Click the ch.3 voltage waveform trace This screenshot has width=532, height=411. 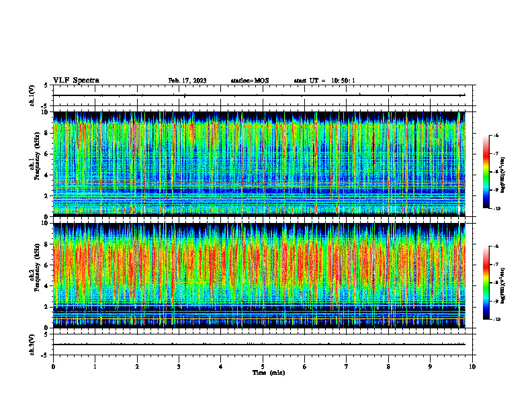(259, 345)
